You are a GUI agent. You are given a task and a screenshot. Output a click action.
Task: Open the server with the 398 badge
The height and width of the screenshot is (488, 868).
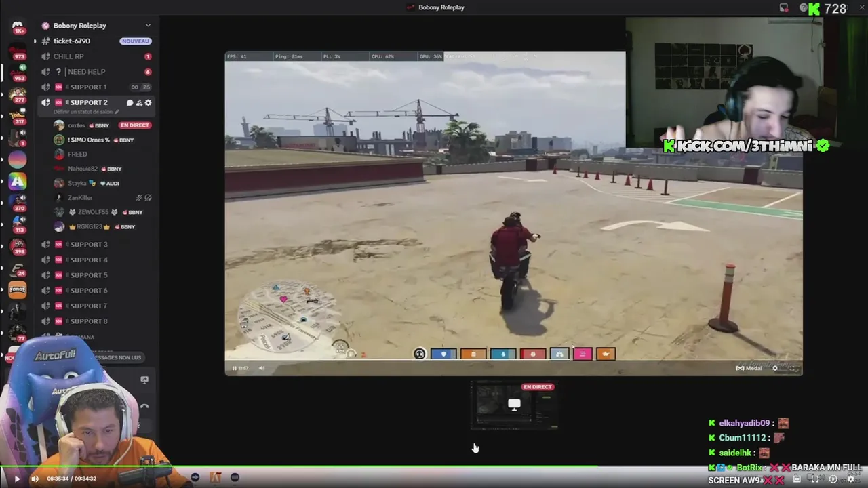click(x=18, y=246)
